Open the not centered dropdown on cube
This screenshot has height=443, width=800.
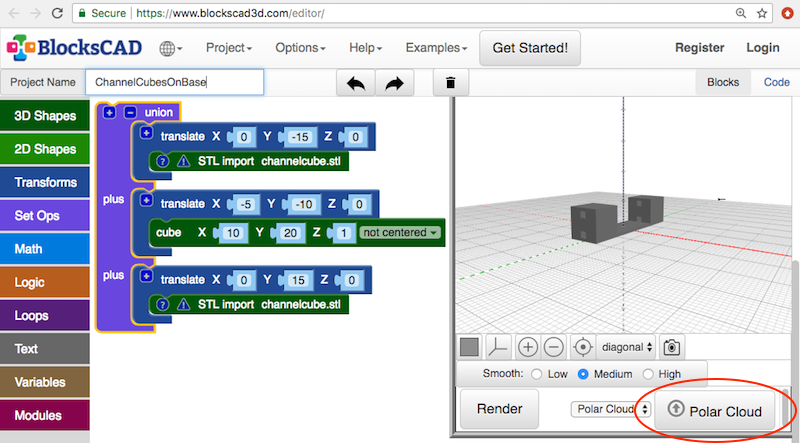[399, 233]
